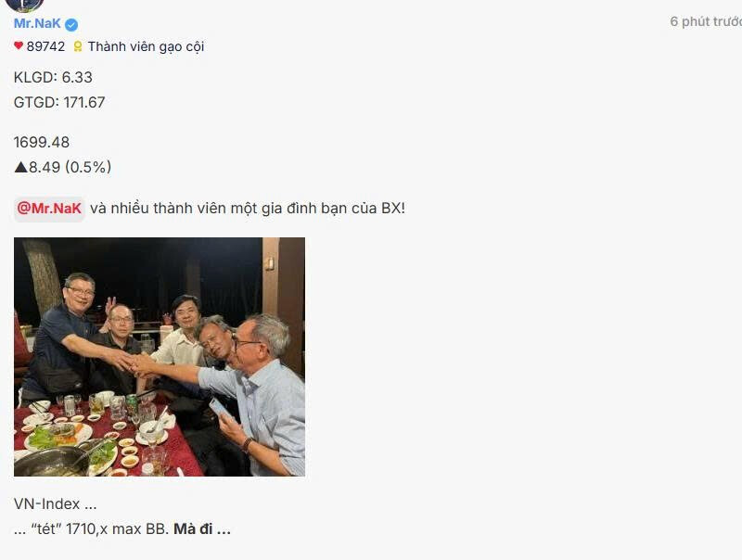Click the black up-triangle change indicator
The width and height of the screenshot is (742, 560).
click(x=20, y=167)
